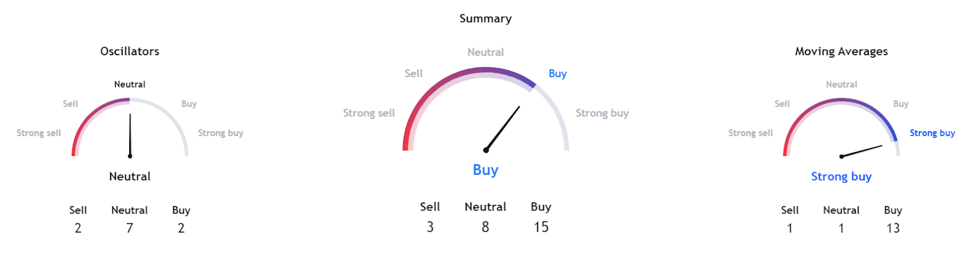Click the large blue Buy result under Summary
The image size is (980, 257).
[x=486, y=170]
